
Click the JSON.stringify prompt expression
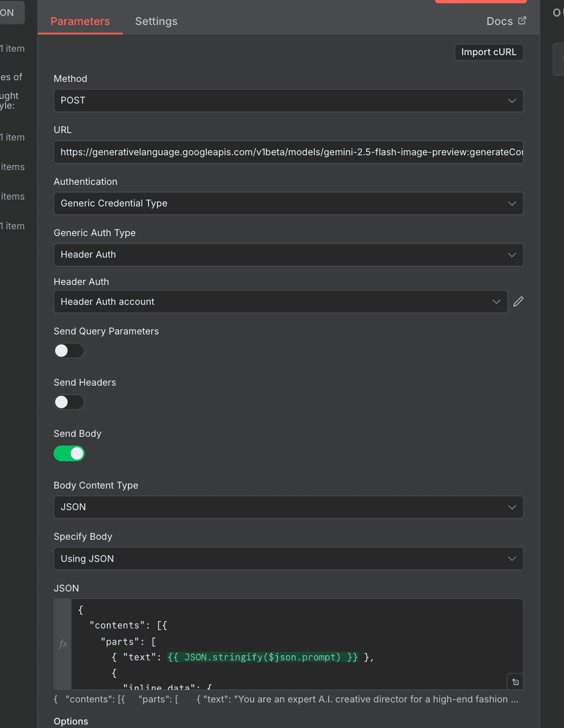(x=263, y=657)
